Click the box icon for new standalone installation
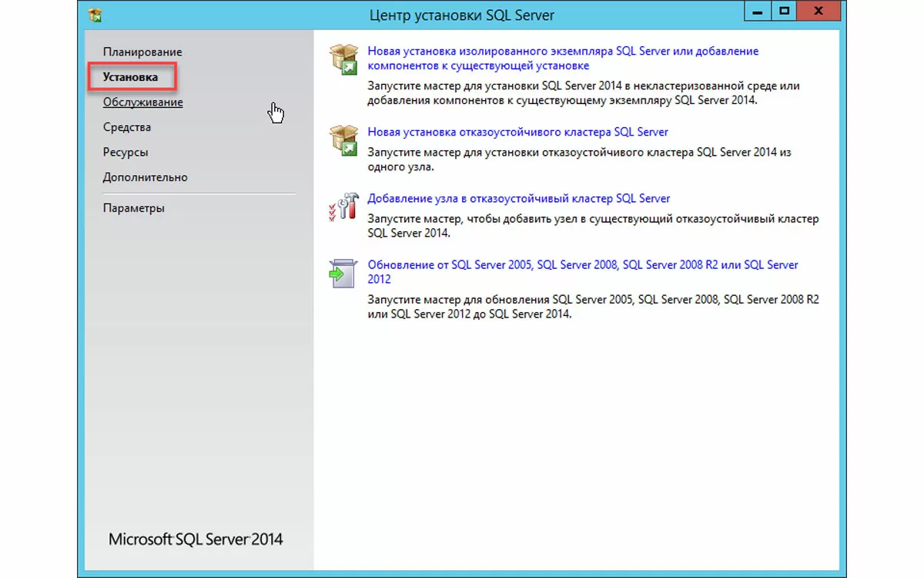Image resolution: width=924 pixels, height=578 pixels. [x=343, y=59]
